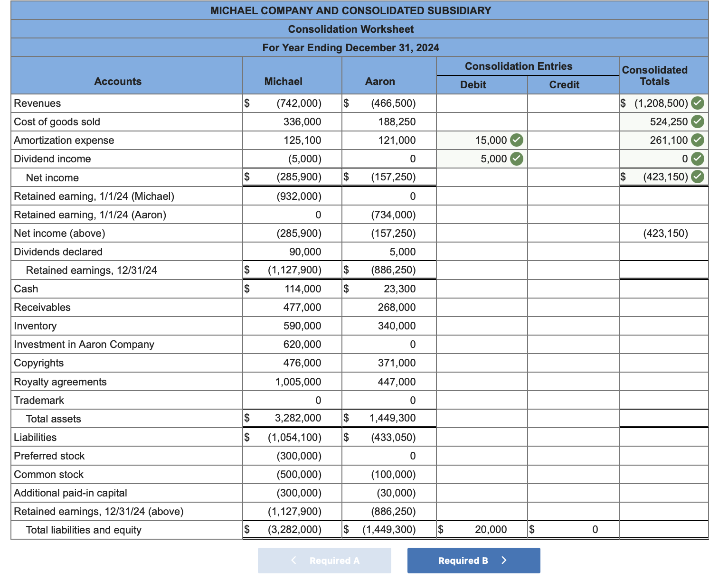Click the checkmark beside the 0 Dividend income total

tap(697, 159)
